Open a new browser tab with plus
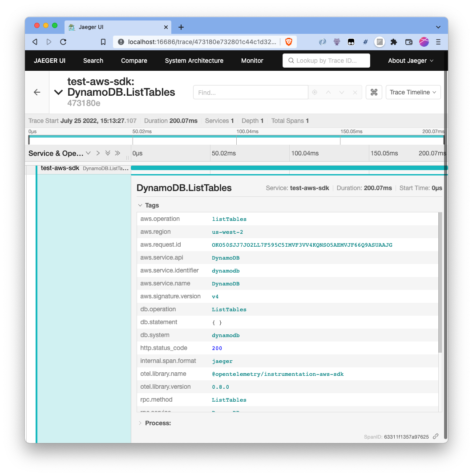This screenshot has width=473, height=476. [181, 27]
